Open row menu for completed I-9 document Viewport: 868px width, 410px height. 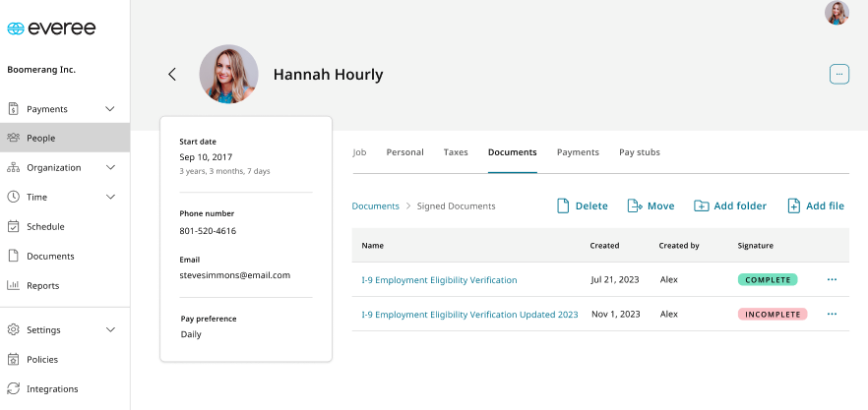click(x=832, y=280)
